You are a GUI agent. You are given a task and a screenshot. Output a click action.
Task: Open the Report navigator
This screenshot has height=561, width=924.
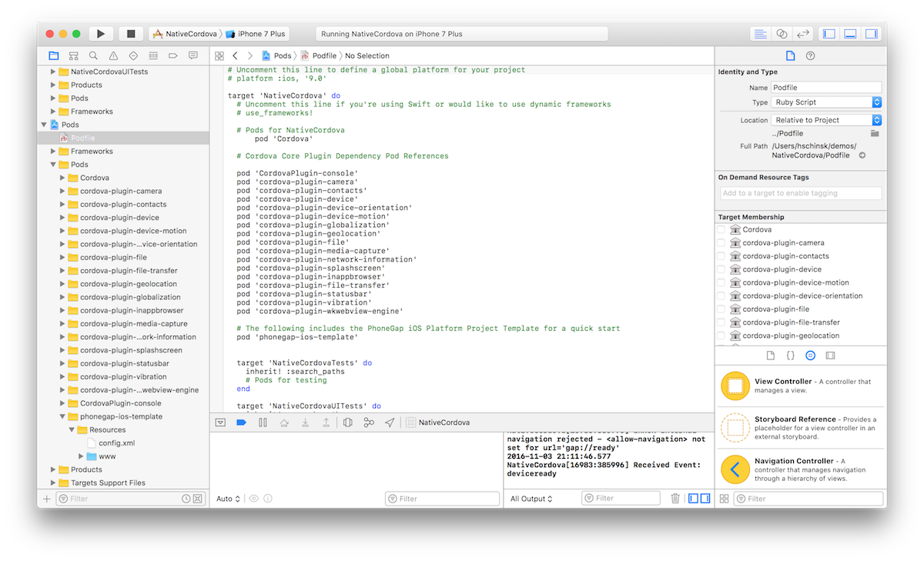pyautogui.click(x=193, y=55)
